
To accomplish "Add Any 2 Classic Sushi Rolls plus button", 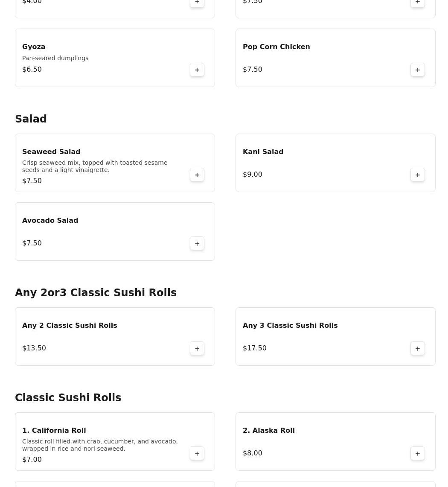I will coord(197,348).
